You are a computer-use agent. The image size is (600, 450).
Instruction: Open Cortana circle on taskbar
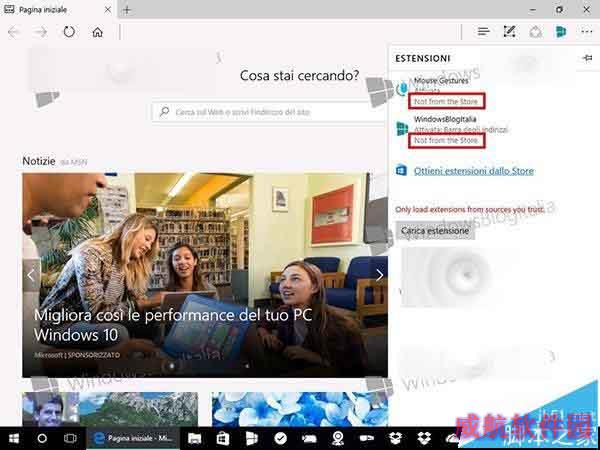coord(42,439)
